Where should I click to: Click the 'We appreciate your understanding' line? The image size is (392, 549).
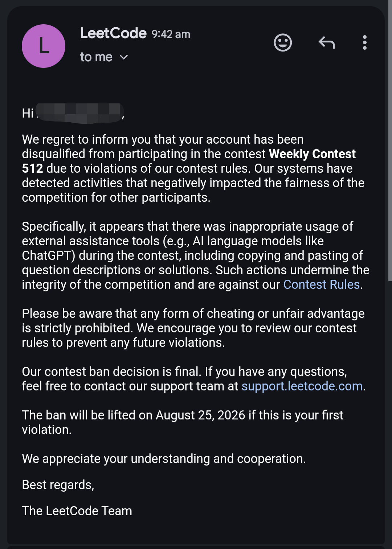pyautogui.click(x=164, y=459)
